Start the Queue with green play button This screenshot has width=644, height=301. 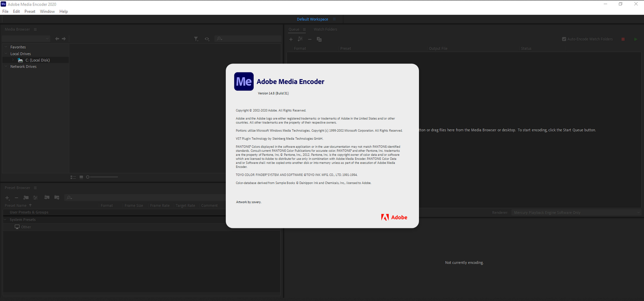tap(636, 39)
